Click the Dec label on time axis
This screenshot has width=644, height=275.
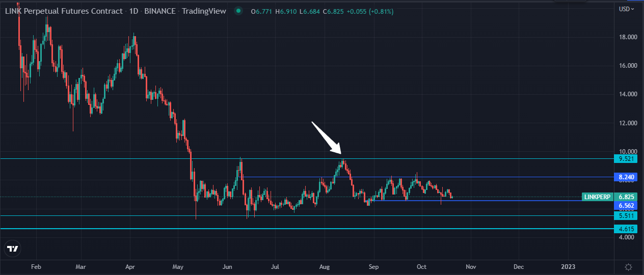click(x=519, y=266)
